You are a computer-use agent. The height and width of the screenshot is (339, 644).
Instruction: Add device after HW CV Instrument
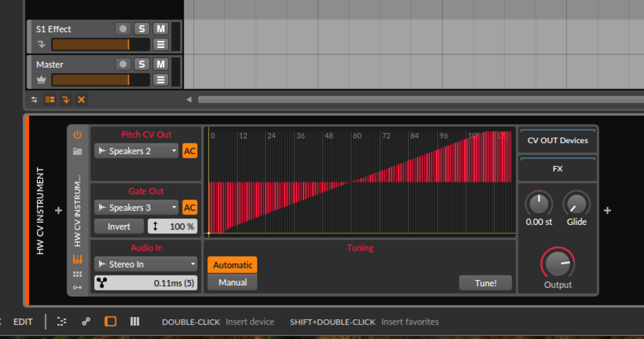(608, 211)
